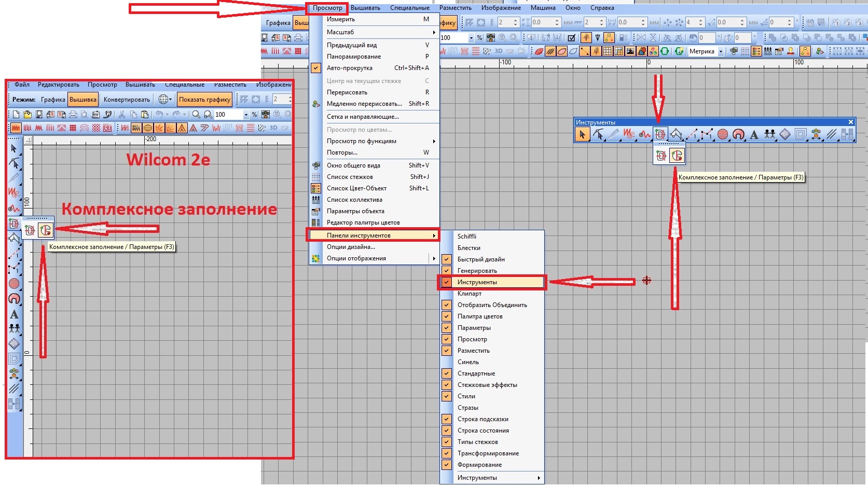The height and width of the screenshot is (486, 868).
Task: Click Конвертировать button in Wilcom 2e
Action: pos(127,100)
